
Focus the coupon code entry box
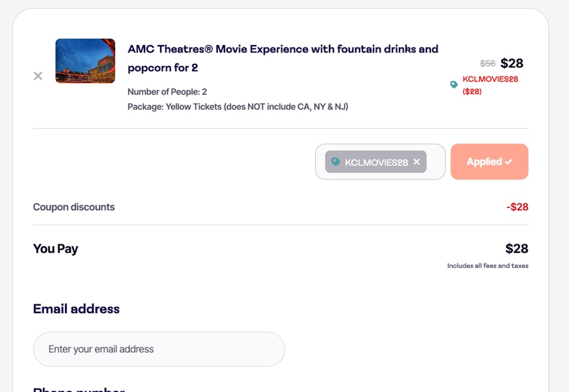tap(380, 162)
